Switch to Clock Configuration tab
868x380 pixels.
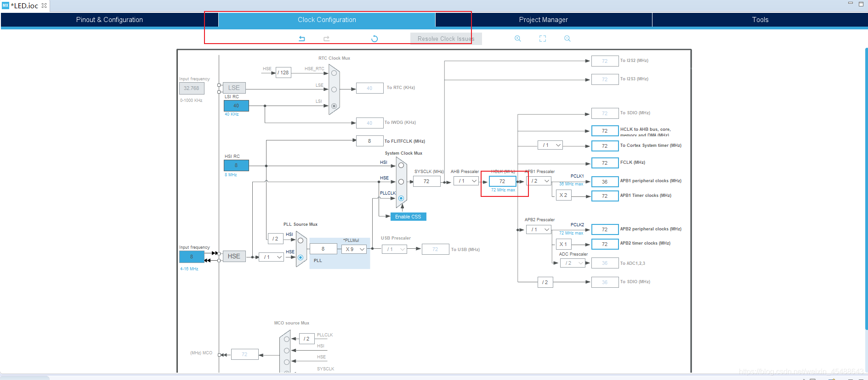327,20
